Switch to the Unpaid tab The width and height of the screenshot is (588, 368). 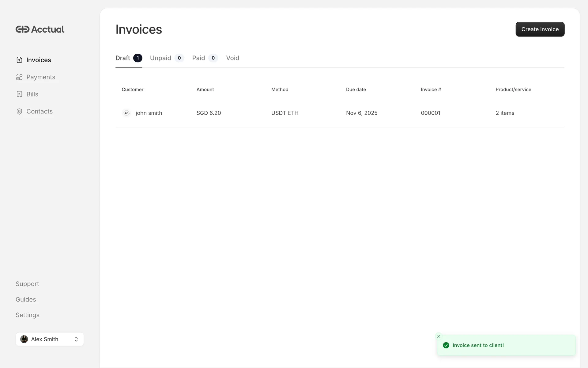(160, 58)
